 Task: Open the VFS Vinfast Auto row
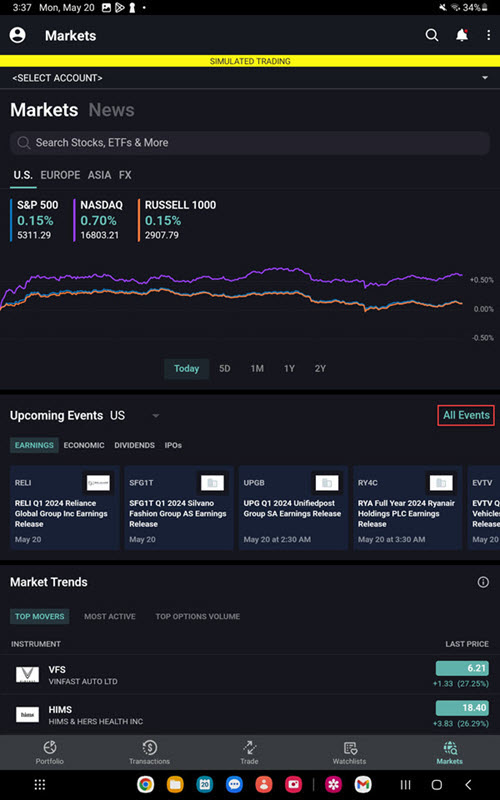[x=250, y=675]
